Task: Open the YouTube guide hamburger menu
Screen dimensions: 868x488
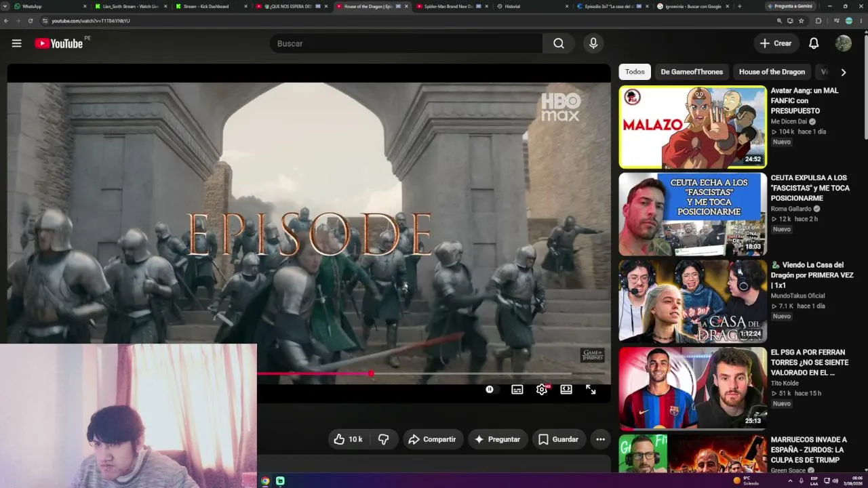Action: click(x=16, y=43)
